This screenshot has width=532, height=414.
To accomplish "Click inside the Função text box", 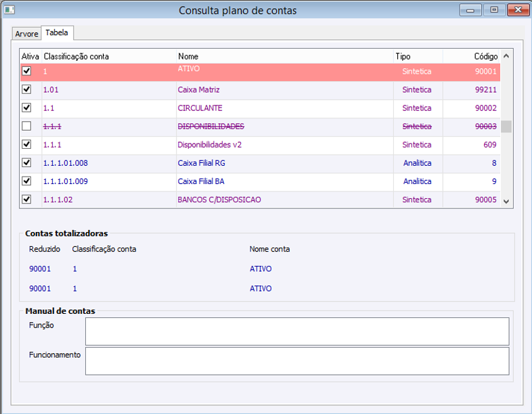I will (297, 331).
